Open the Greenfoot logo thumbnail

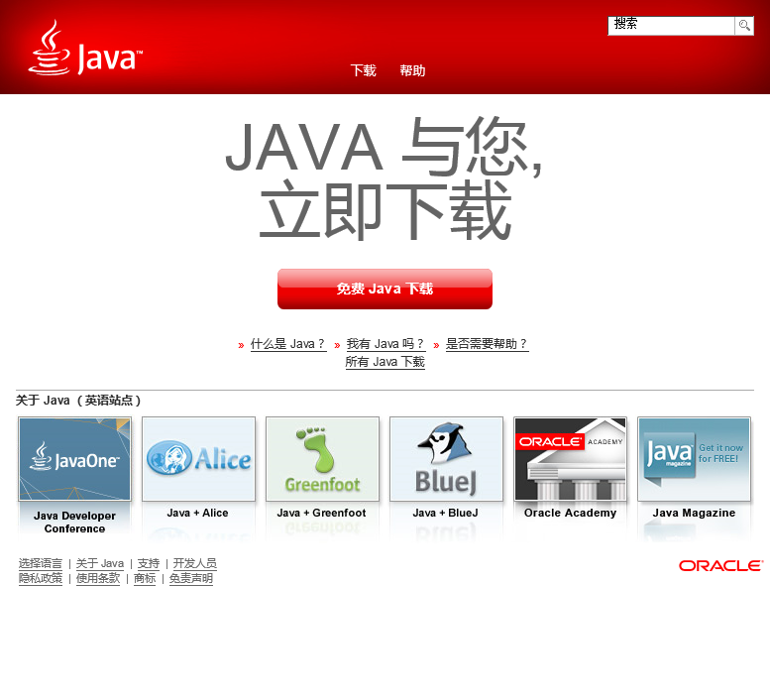(x=322, y=459)
